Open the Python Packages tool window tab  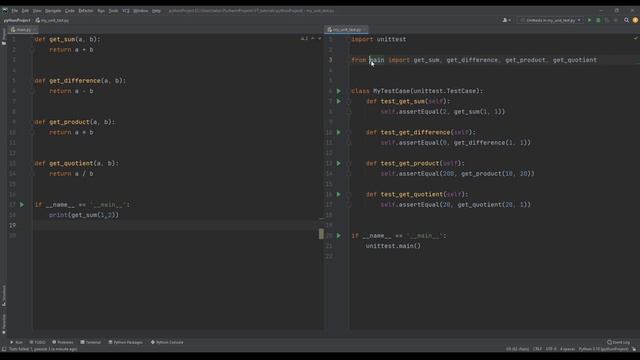(126, 342)
